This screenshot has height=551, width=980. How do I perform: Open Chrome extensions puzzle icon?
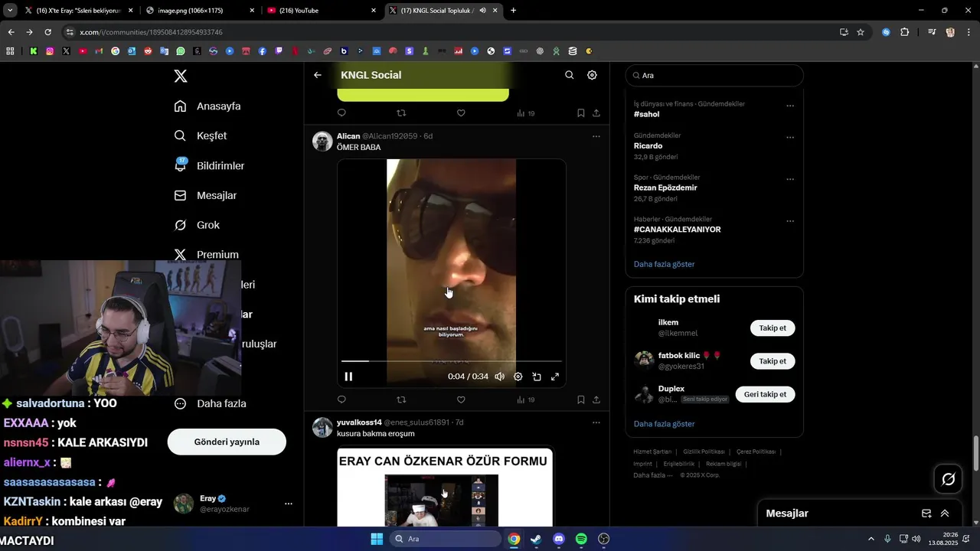tap(904, 32)
